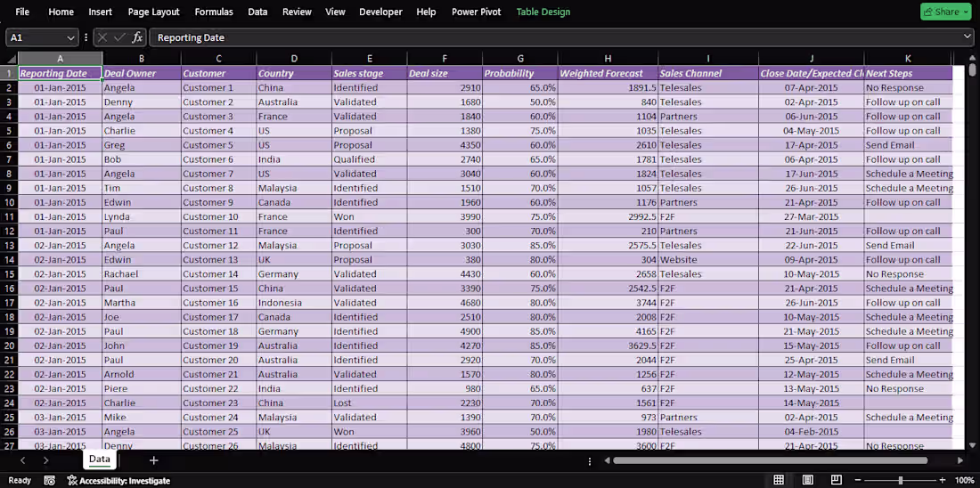Image resolution: width=980 pixels, height=488 pixels.
Task: Click the Select All corner triangle
Action: tap(10, 59)
